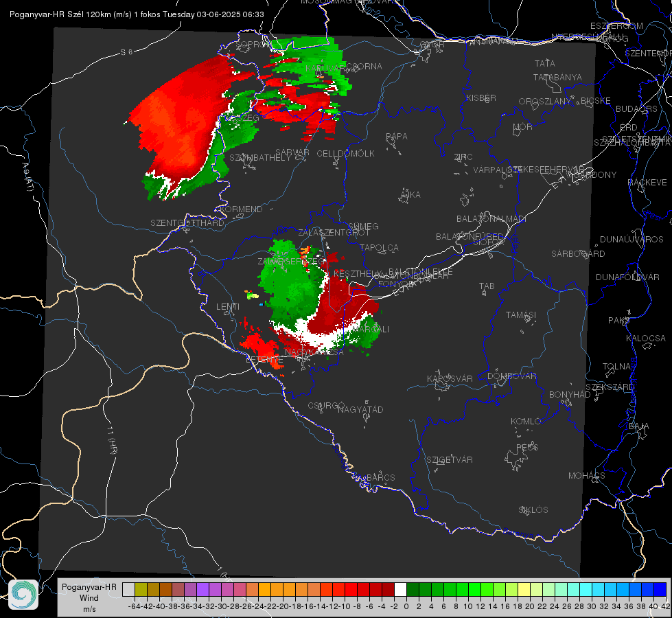The width and height of the screenshot is (672, 618).
Task: Click the yellow swatch above legend value 18
Action: (524, 589)
